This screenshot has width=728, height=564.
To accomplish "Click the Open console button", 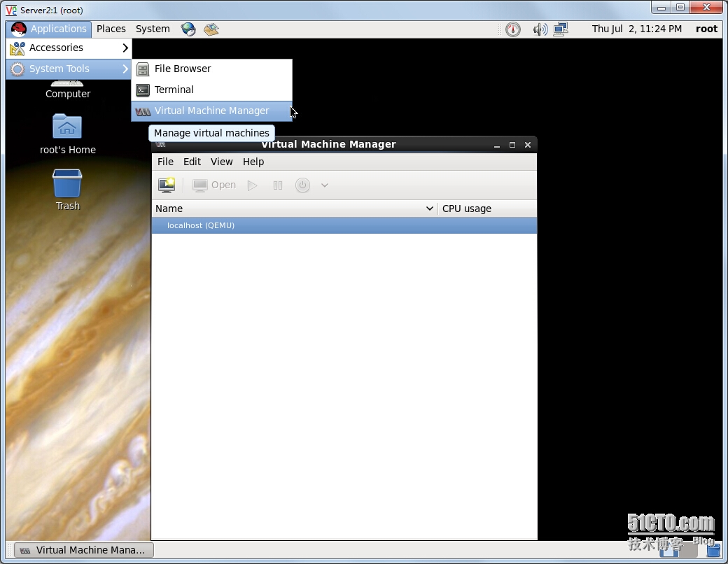I will [x=214, y=185].
